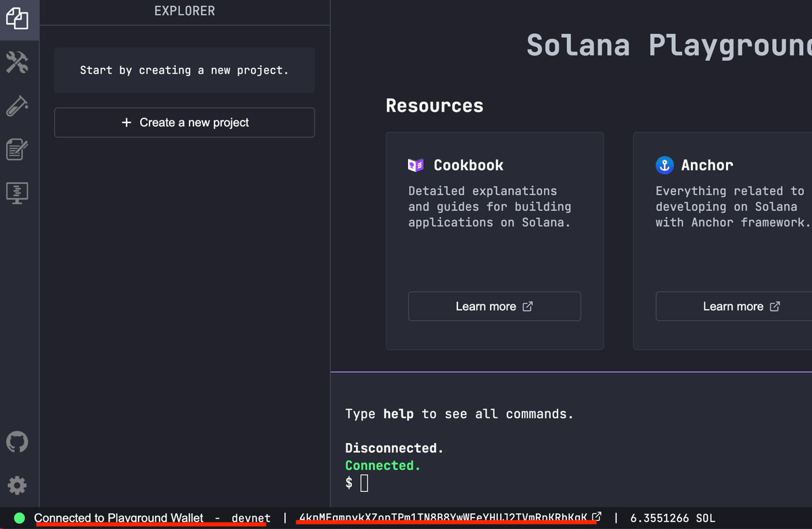Image resolution: width=812 pixels, height=529 pixels.
Task: Click the Anchor card title
Action: point(707,165)
